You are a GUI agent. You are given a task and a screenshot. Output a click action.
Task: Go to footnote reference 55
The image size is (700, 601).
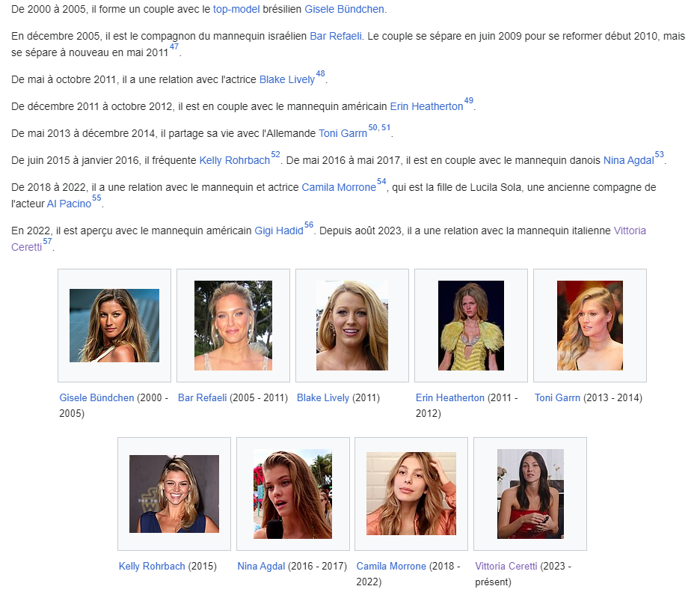(x=96, y=198)
